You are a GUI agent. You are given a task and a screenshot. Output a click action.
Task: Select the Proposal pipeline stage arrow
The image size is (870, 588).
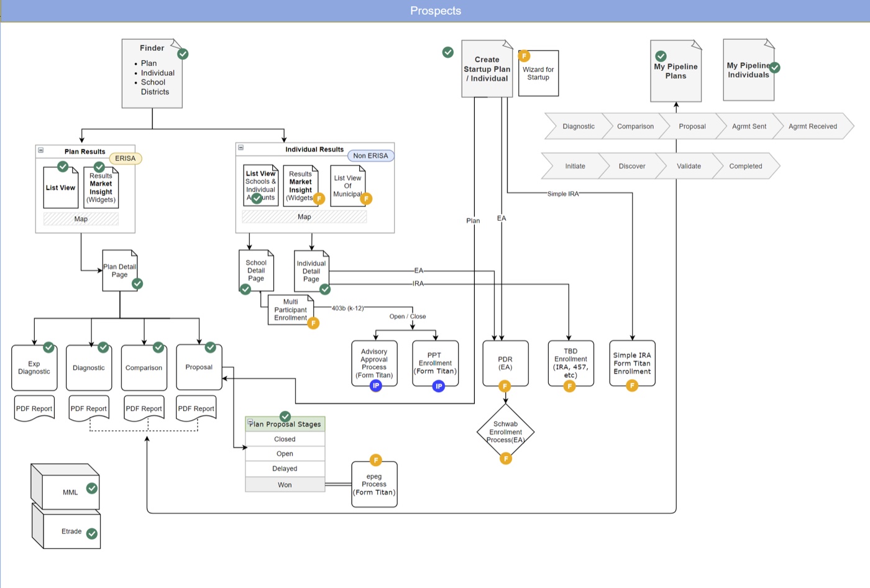pyautogui.click(x=692, y=126)
